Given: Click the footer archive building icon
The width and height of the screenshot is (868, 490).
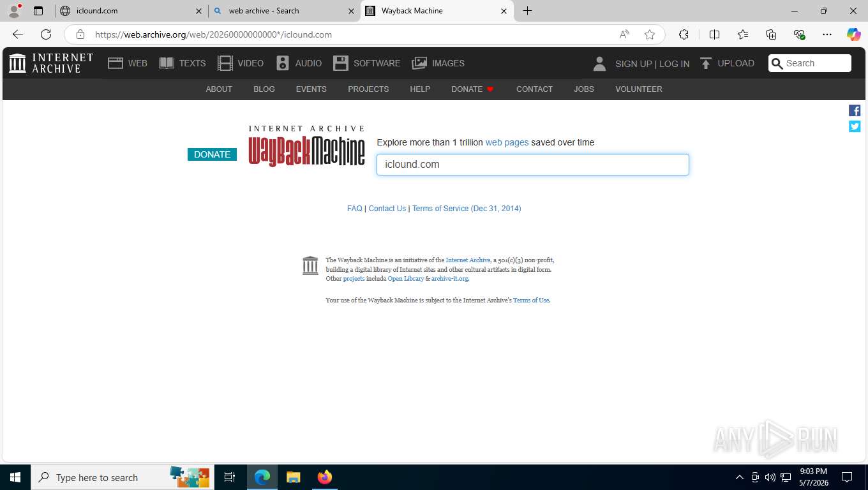Looking at the screenshot, I should [310, 265].
